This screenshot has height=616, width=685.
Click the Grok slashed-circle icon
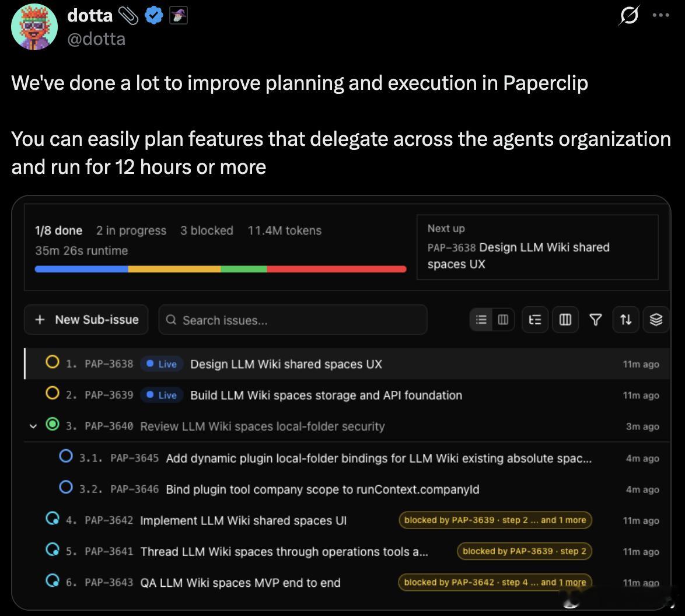point(629,15)
